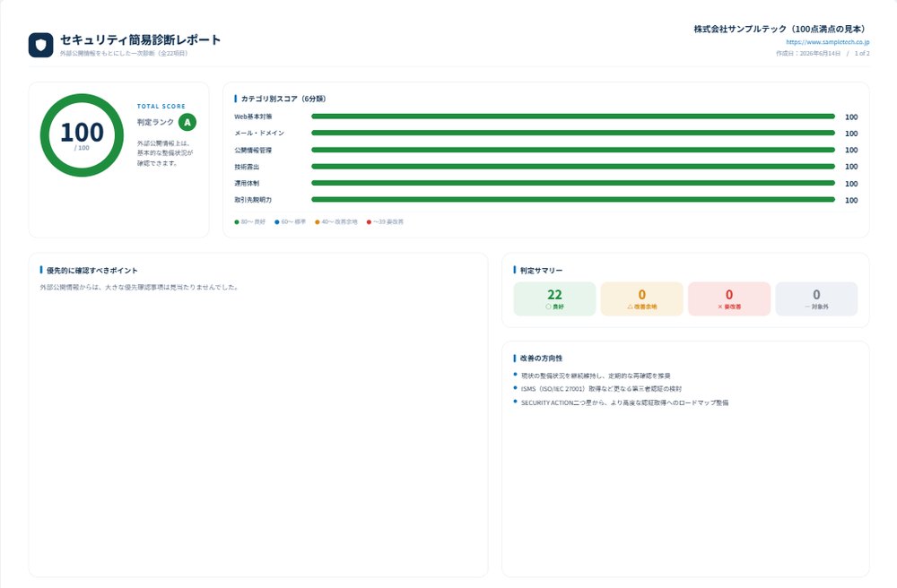Click the セキュリティ簡易診断レポート title
897x588 pixels.
(140, 40)
